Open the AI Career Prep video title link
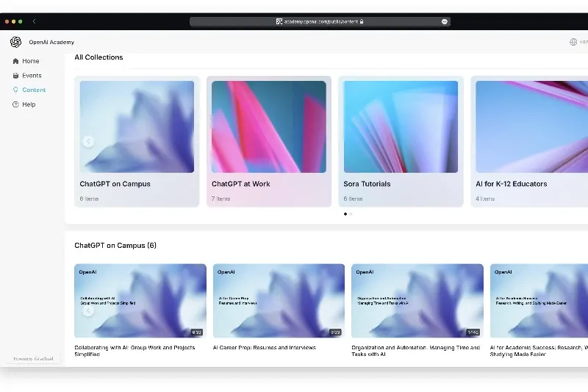Screen dimensions: 588x392 click(265, 348)
